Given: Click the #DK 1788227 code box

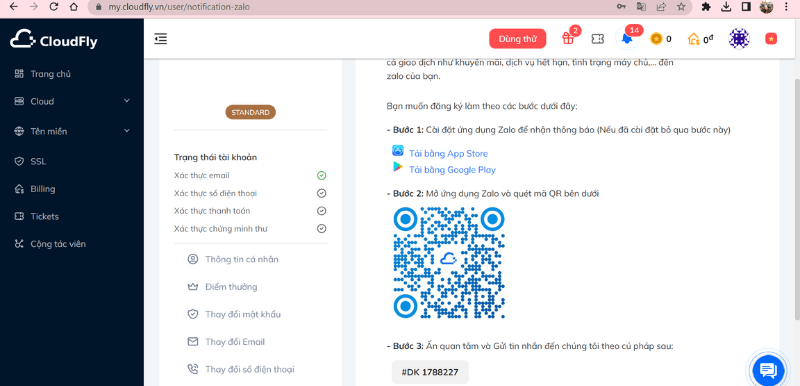Looking at the screenshot, I should 430,372.
